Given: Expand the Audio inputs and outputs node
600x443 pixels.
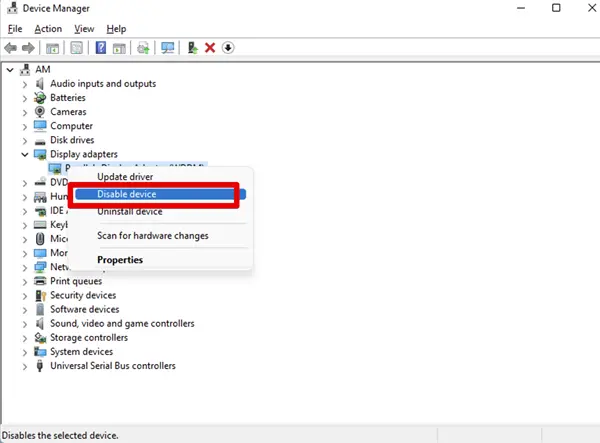Looking at the screenshot, I should pyautogui.click(x=25, y=84).
